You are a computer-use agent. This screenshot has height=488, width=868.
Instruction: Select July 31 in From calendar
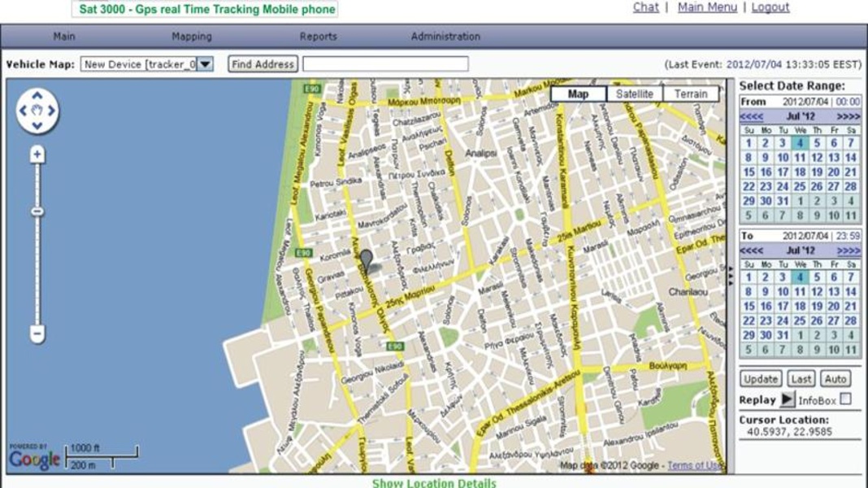(x=782, y=201)
